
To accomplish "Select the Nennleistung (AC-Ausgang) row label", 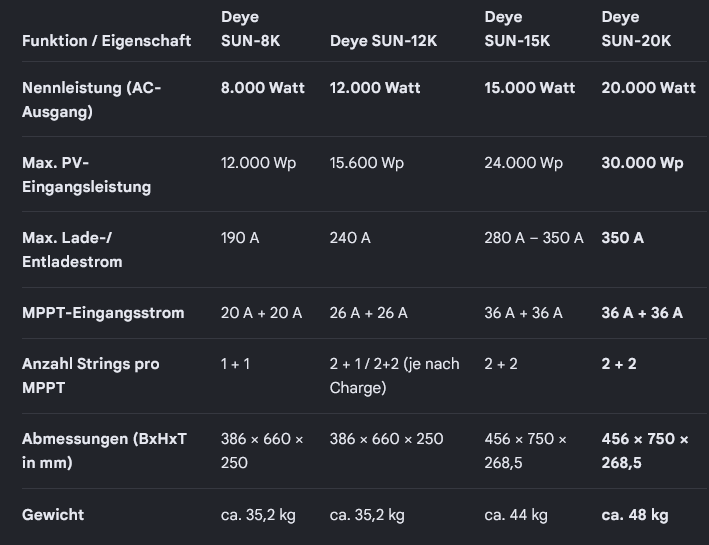I will point(91,100).
